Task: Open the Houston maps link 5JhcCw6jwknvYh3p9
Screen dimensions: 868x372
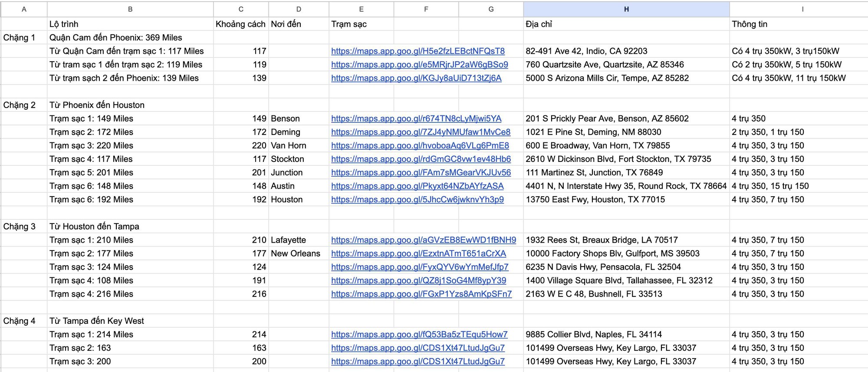Action: click(x=418, y=199)
